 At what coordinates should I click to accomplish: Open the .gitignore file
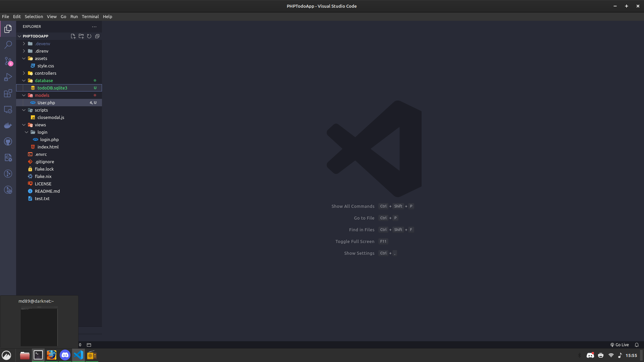(59, 162)
